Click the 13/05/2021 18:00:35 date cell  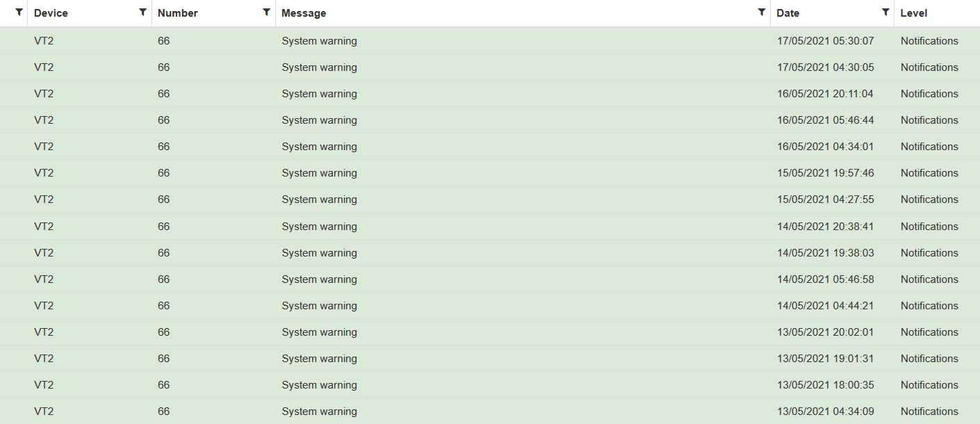[x=825, y=385]
